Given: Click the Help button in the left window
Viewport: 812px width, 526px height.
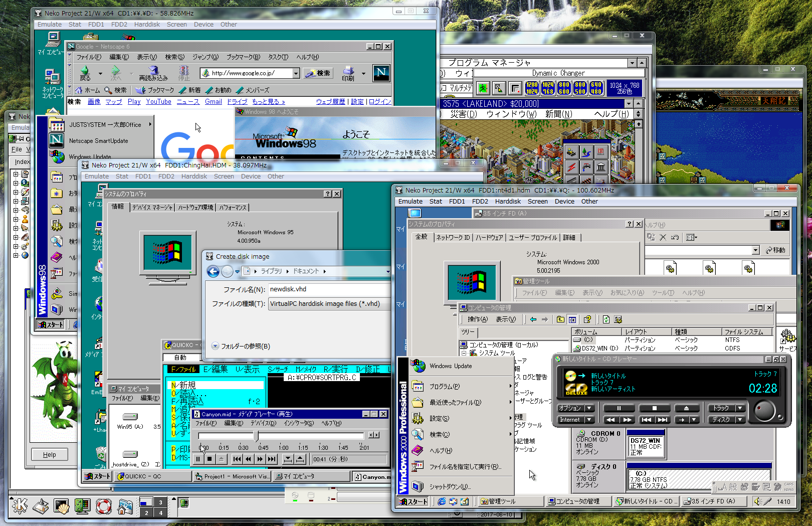Looking at the screenshot, I should click(50, 455).
